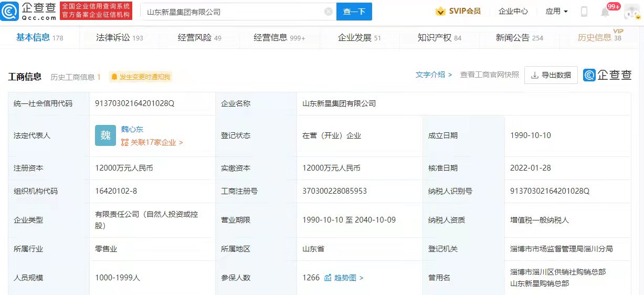Open 历史工商信息 1 link

pyautogui.click(x=76, y=77)
